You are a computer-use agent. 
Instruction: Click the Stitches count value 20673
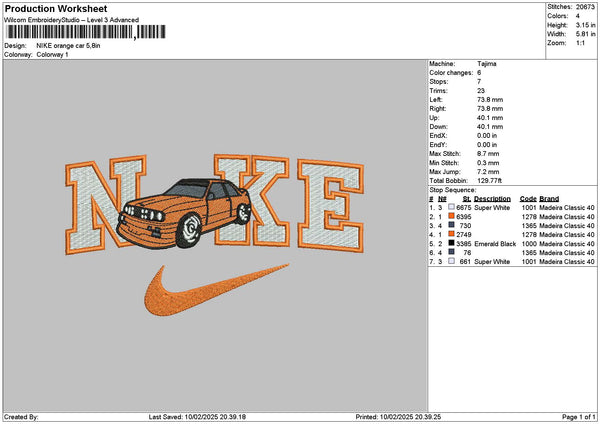point(587,6)
